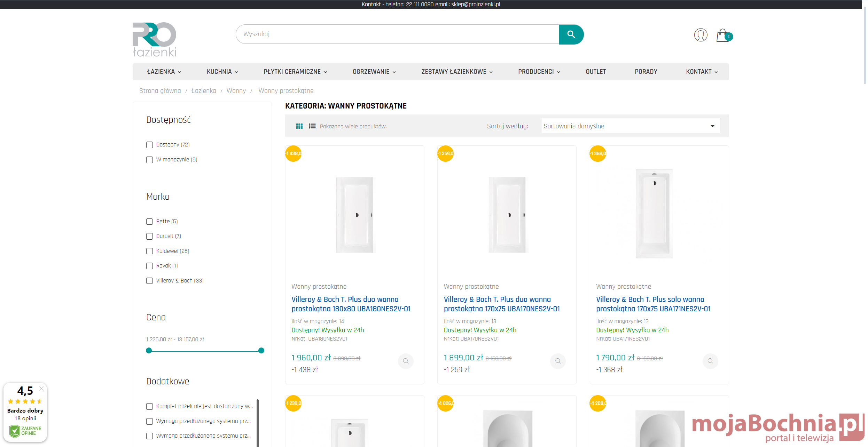
Task: Quick view the 180x80 duo bathtub
Action: click(x=405, y=361)
